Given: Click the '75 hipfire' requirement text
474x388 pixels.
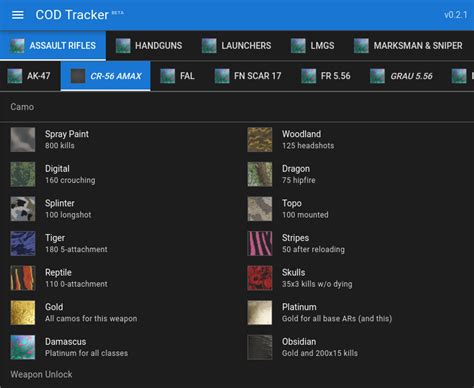Looking at the screenshot, I should [299, 180].
